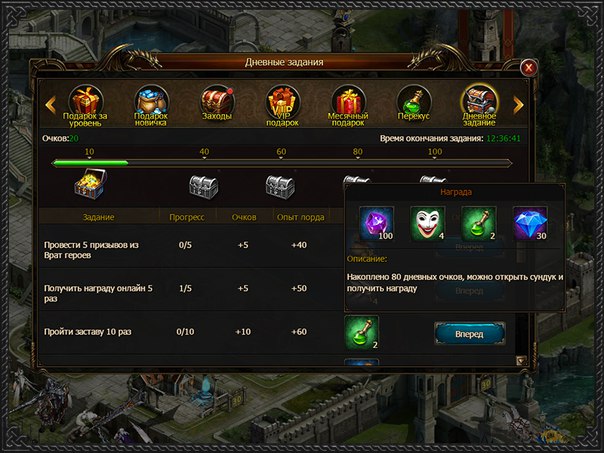Click the silver chest under 60 points
The height and width of the screenshot is (453, 604).
pyautogui.click(x=280, y=186)
